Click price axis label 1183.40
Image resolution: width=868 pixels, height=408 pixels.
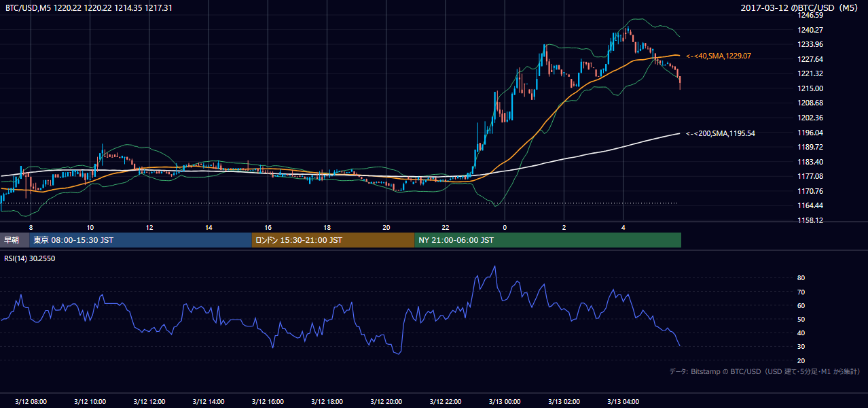tap(810, 162)
